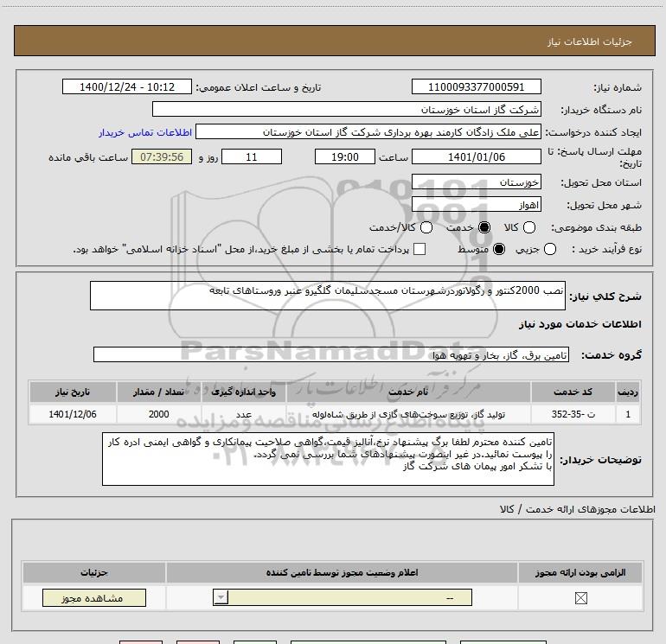The image size is (666, 644).
Task: Click the تاریخ نیاز column header
Action: point(73,392)
